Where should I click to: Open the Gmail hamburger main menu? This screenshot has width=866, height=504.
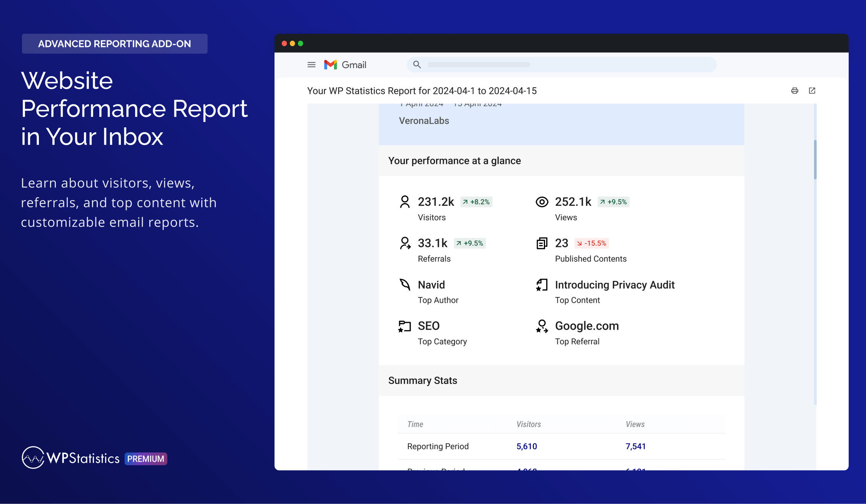click(311, 65)
